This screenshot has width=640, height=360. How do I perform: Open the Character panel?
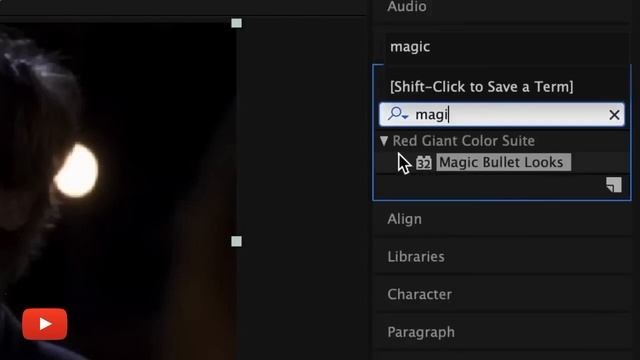[420, 294]
